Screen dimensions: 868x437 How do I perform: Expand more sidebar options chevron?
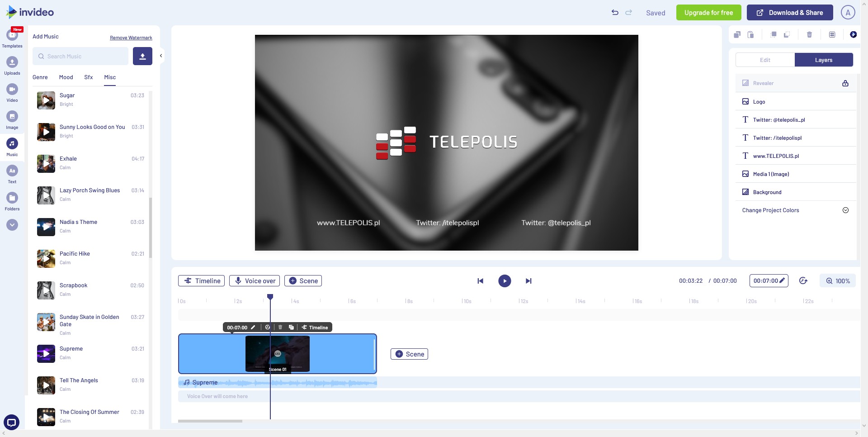pyautogui.click(x=12, y=225)
